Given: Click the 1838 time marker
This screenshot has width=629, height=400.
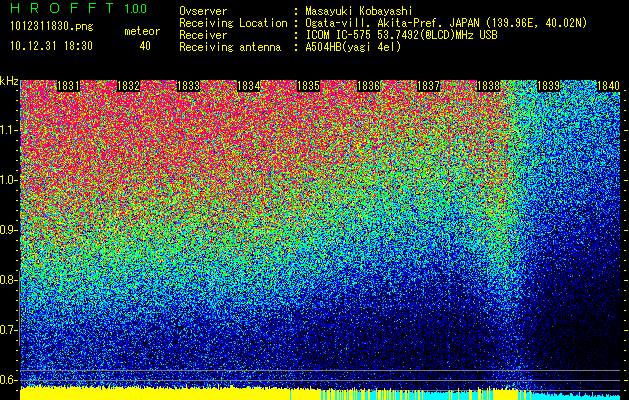Looking at the screenshot, I should (489, 86).
